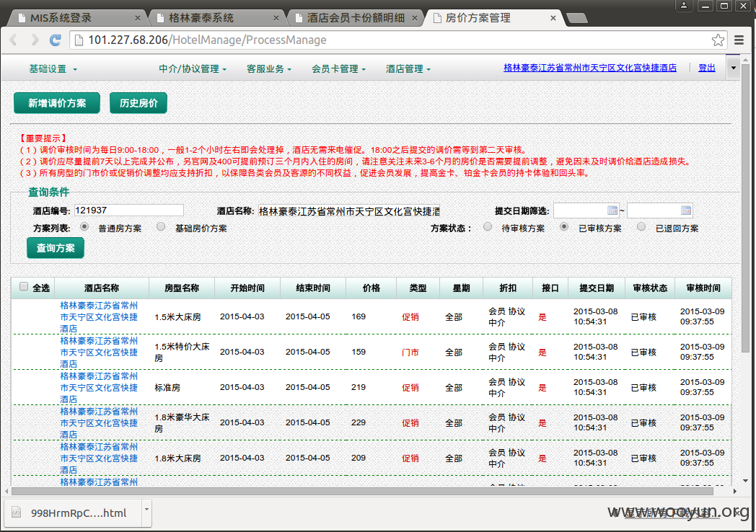Click the 酒店编号 input field

click(x=128, y=210)
